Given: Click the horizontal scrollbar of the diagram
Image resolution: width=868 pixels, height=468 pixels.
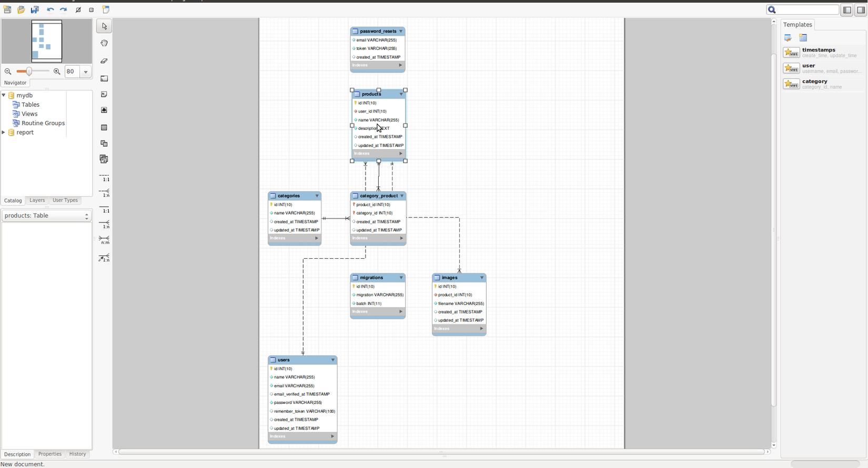Looking at the screenshot, I should click(441, 452).
